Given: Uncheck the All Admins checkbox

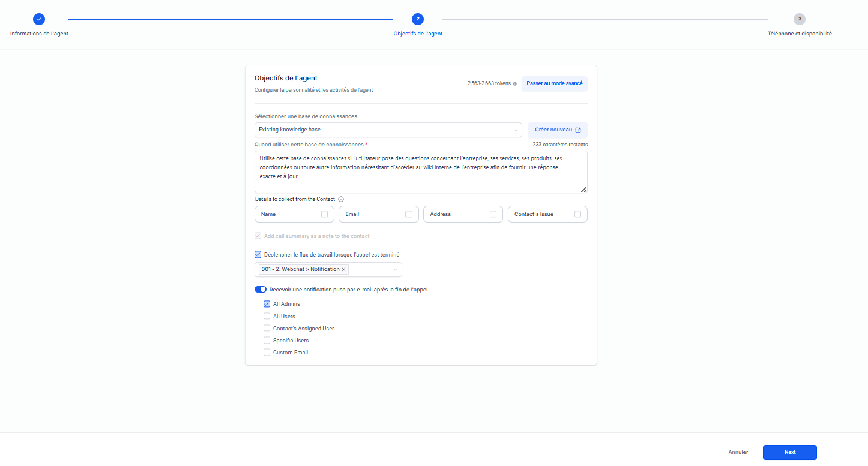Looking at the screenshot, I should (267, 304).
